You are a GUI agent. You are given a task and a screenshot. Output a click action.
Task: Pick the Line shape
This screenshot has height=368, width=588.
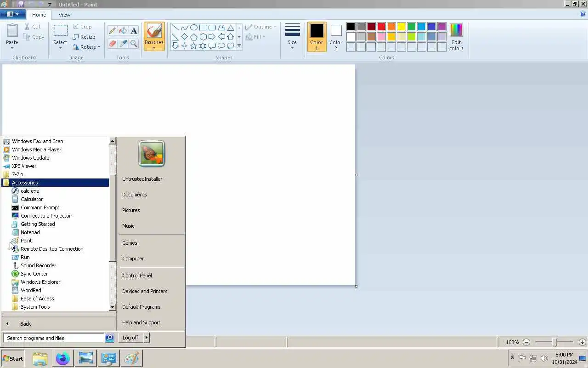(x=175, y=28)
